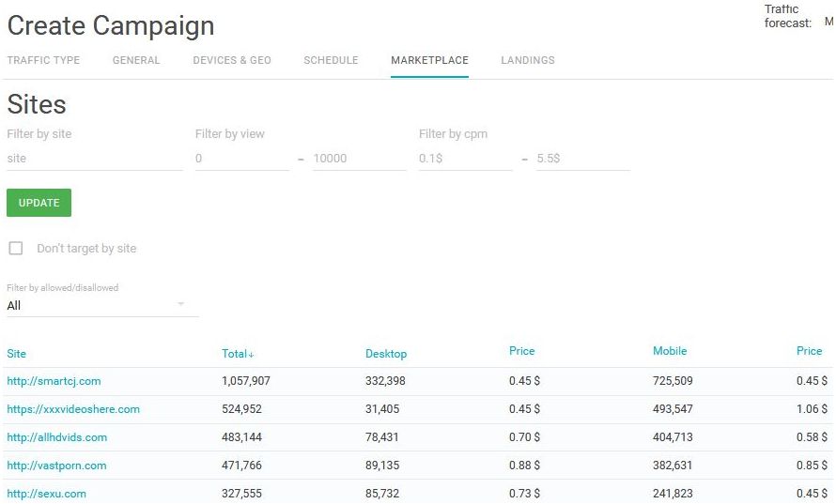Image resolution: width=836 pixels, height=504 pixels.
Task: Select the mobile price 0.58 $
Action: click(x=812, y=437)
